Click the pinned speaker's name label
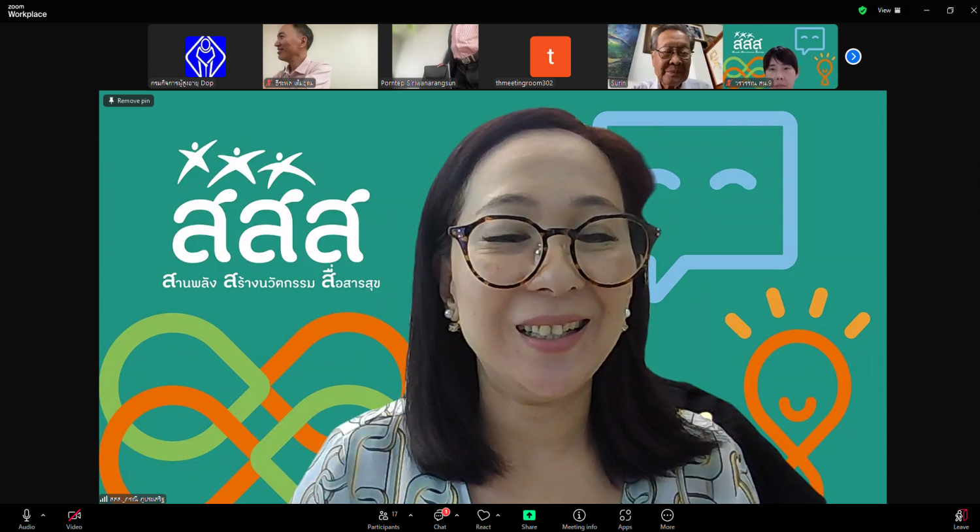This screenshot has width=980, height=532. click(x=133, y=499)
